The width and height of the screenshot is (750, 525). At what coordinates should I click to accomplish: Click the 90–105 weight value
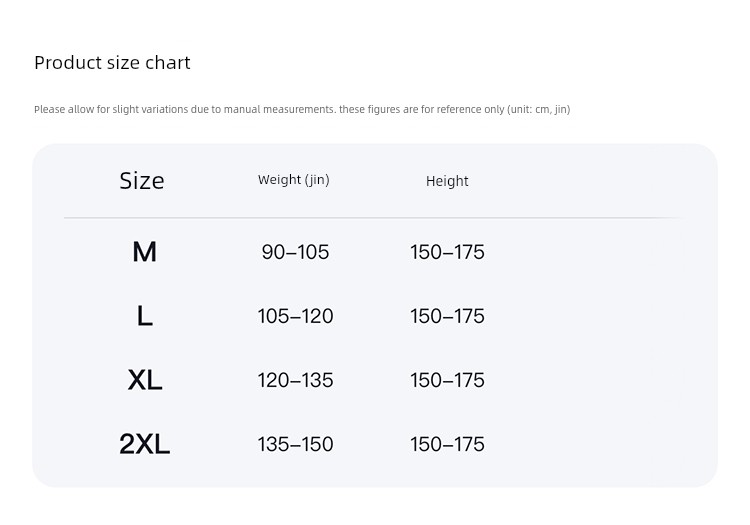coord(296,252)
